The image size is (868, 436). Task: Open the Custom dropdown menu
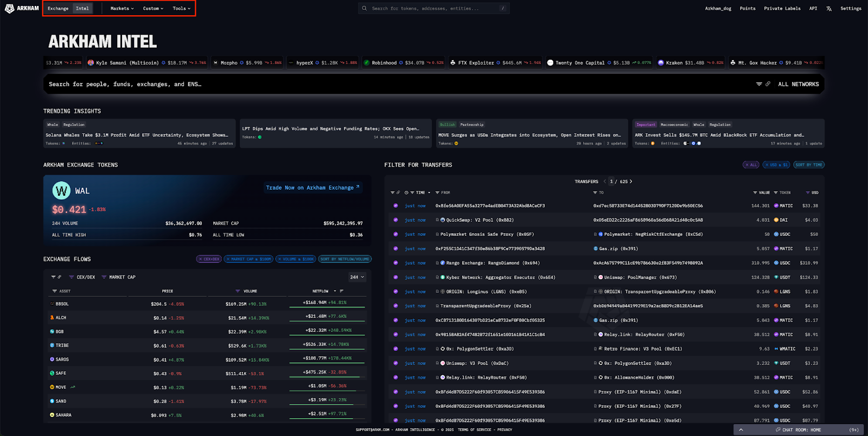[153, 9]
